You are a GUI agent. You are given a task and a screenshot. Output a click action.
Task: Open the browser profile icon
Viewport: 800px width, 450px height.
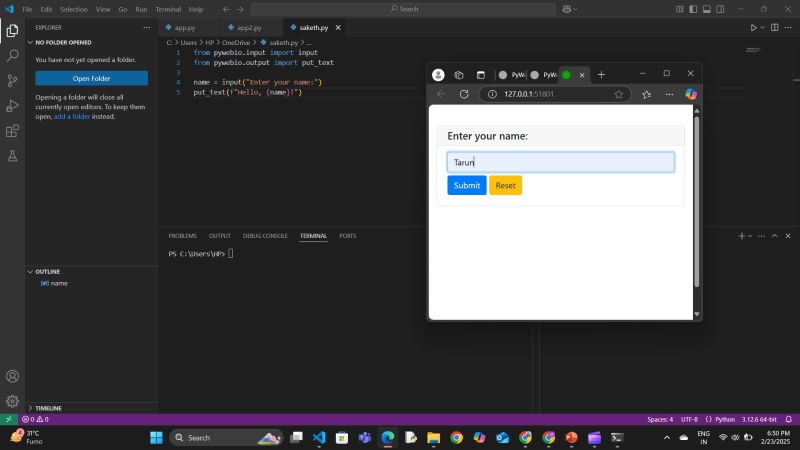pyautogui.click(x=438, y=75)
